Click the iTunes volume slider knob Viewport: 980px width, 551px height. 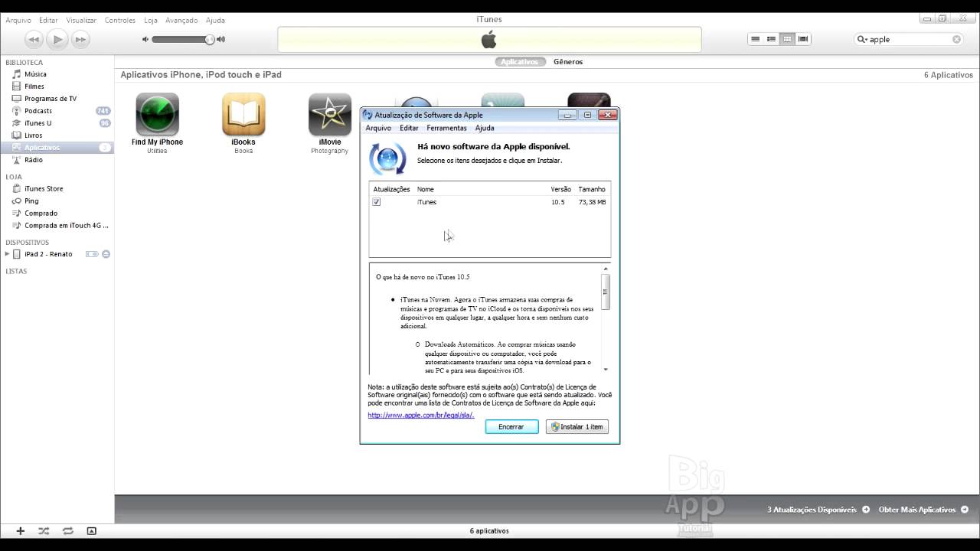click(209, 39)
